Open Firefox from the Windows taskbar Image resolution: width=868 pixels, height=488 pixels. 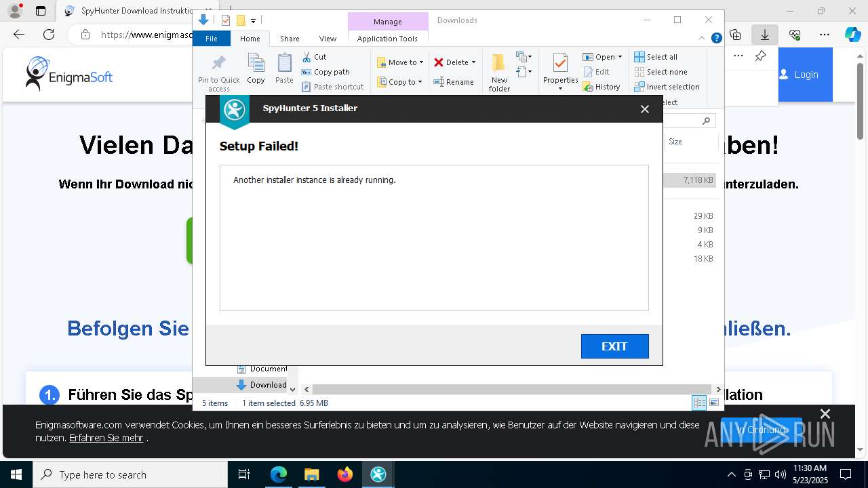345,474
